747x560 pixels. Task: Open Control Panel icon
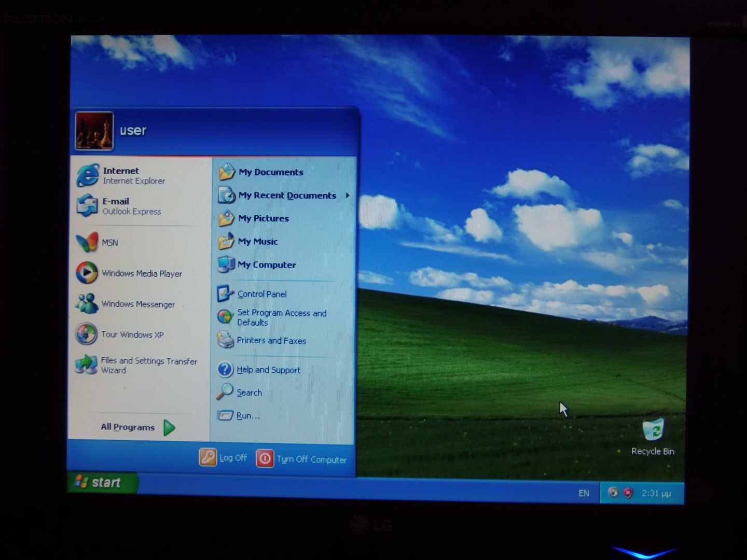pyautogui.click(x=225, y=293)
